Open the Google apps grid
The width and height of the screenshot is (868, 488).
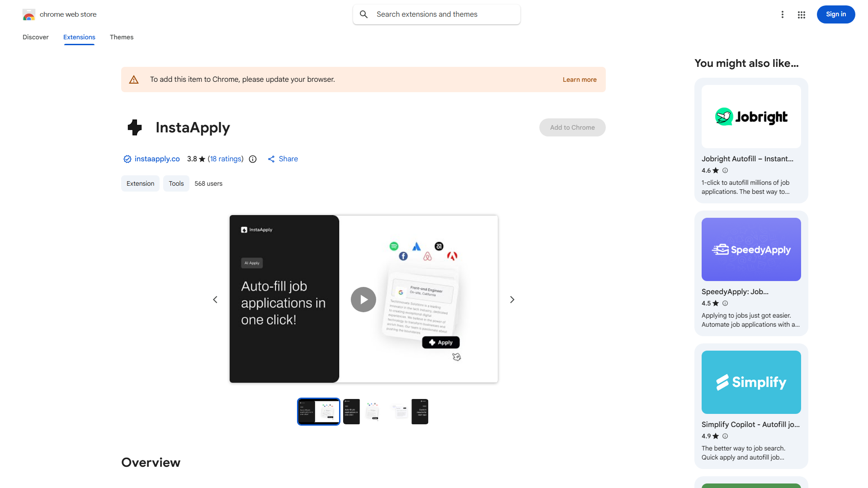[x=801, y=14]
